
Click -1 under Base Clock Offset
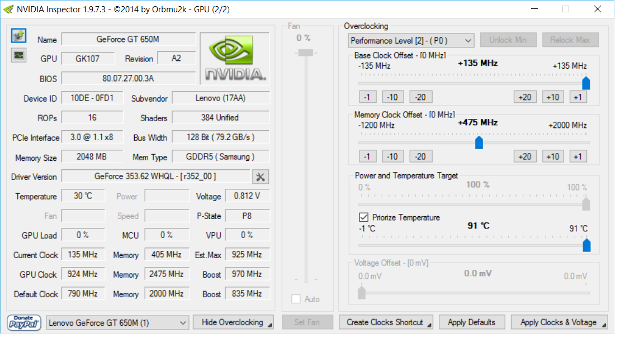click(367, 97)
